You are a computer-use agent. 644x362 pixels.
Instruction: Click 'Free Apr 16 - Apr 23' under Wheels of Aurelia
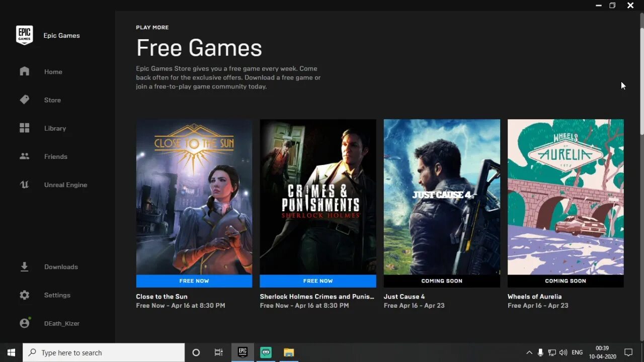(x=538, y=306)
